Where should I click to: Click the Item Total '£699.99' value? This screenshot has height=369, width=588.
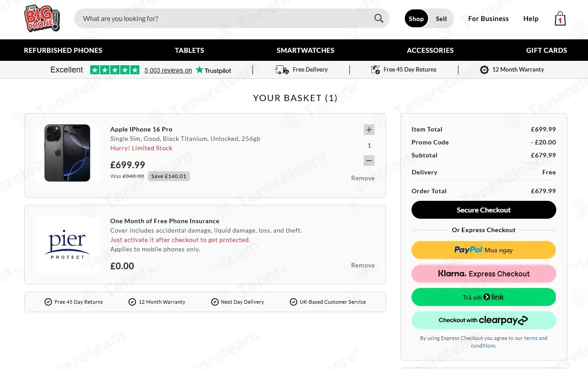[543, 129]
